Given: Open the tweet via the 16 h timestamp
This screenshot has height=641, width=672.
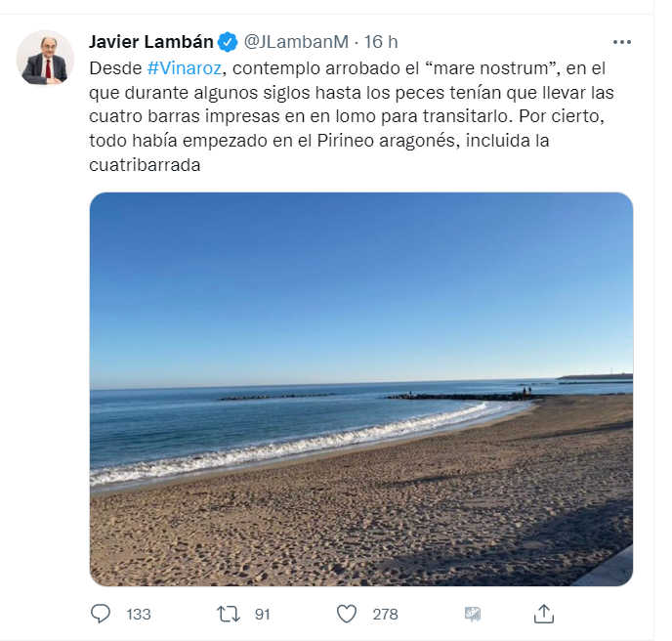Looking at the screenshot, I should tap(381, 42).
